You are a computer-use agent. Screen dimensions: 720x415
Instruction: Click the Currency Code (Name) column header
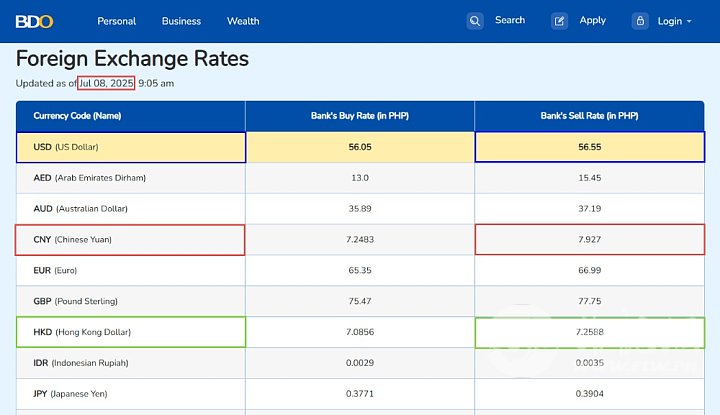click(77, 116)
